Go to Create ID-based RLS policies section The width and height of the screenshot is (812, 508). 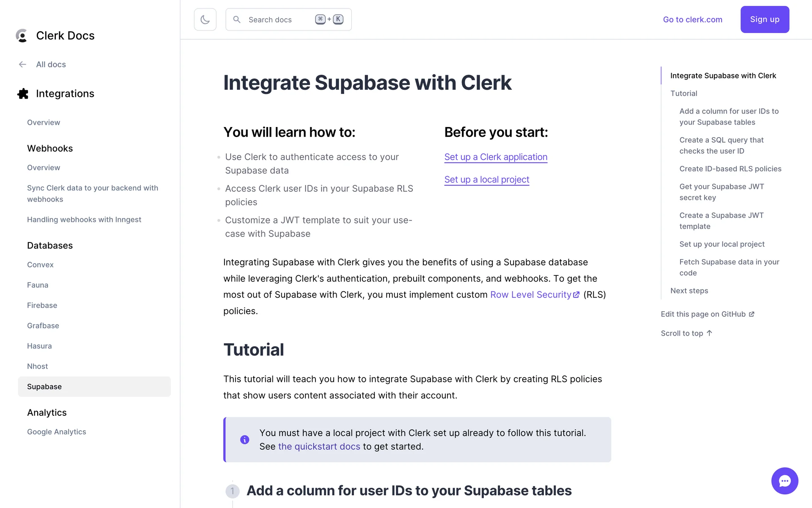pos(730,169)
